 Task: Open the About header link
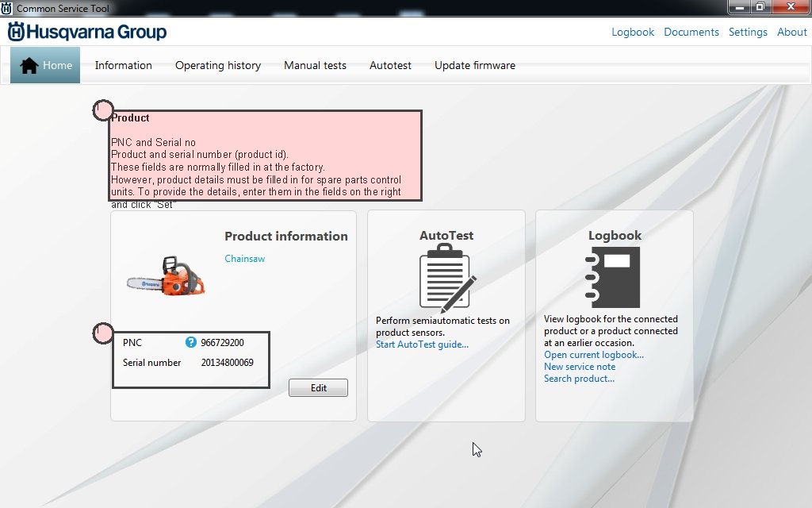tap(792, 32)
